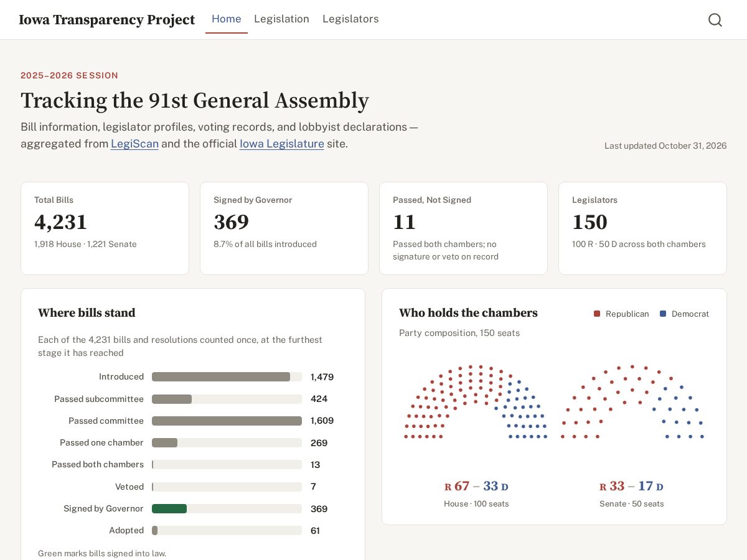Go to the Home tab
The image size is (747, 560).
[x=227, y=19]
